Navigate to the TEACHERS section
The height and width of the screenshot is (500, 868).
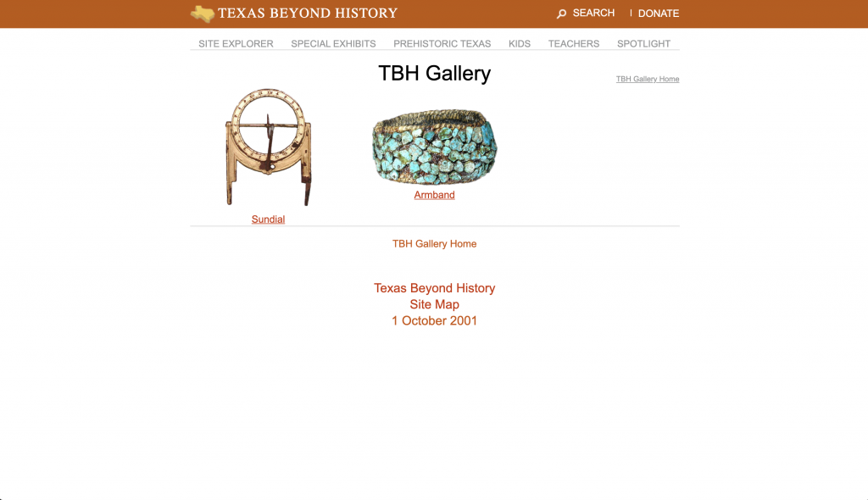pos(574,44)
